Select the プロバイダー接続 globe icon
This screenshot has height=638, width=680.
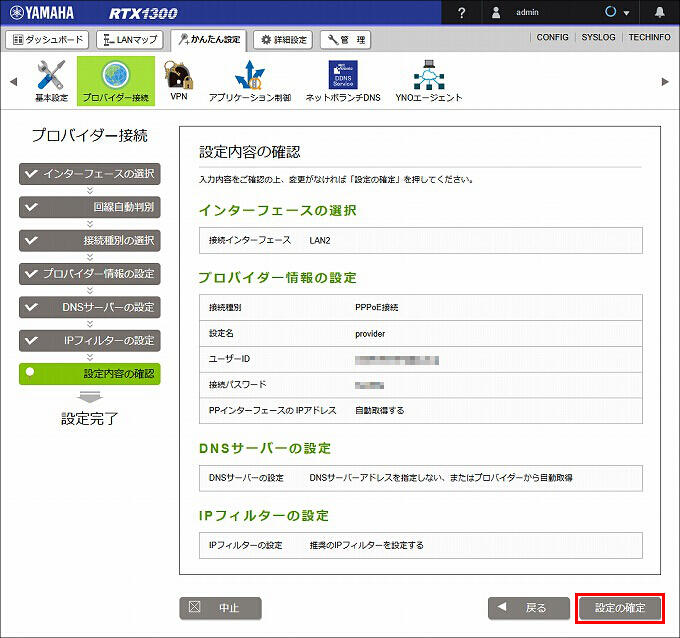pos(116,75)
